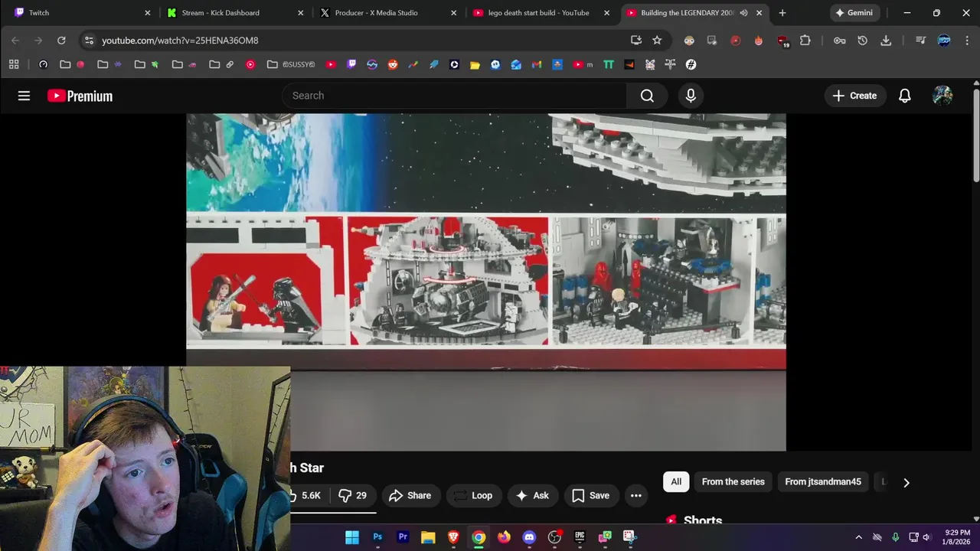Show hidden system tray icons
Viewport: 980px width, 551px height.
[x=858, y=537]
